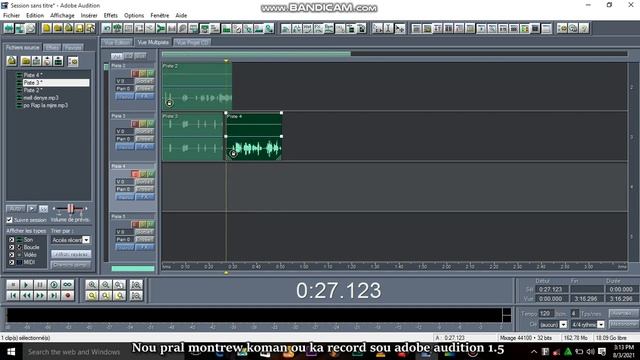Click the horizontal zoom in magnifier
640x360 pixels.
click(x=92, y=284)
